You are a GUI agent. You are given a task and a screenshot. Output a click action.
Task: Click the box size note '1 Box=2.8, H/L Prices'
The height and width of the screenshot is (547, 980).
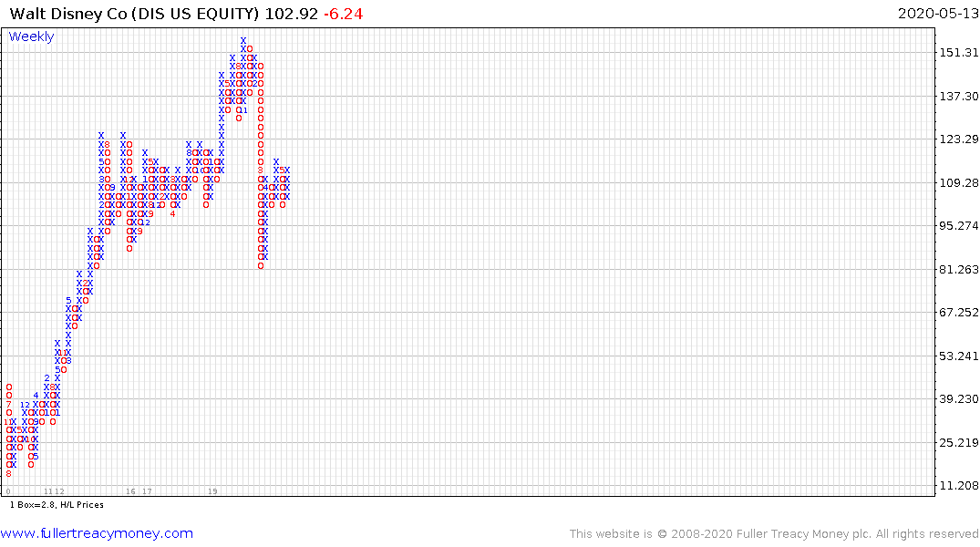click(x=57, y=504)
